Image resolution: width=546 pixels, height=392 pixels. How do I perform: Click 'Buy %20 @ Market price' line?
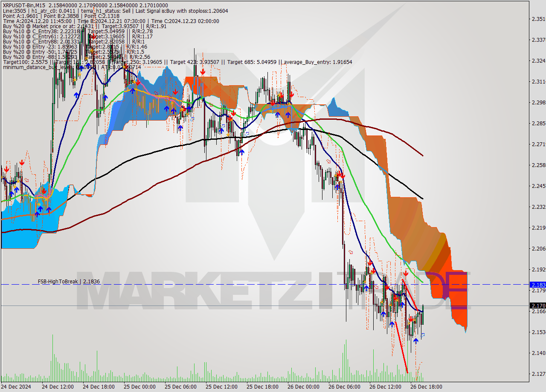pyautogui.click(x=84, y=26)
